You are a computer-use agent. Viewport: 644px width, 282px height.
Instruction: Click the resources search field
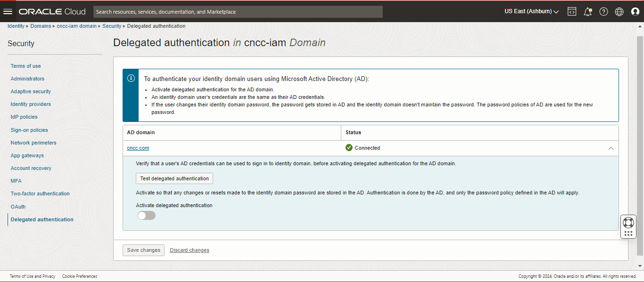(238, 11)
